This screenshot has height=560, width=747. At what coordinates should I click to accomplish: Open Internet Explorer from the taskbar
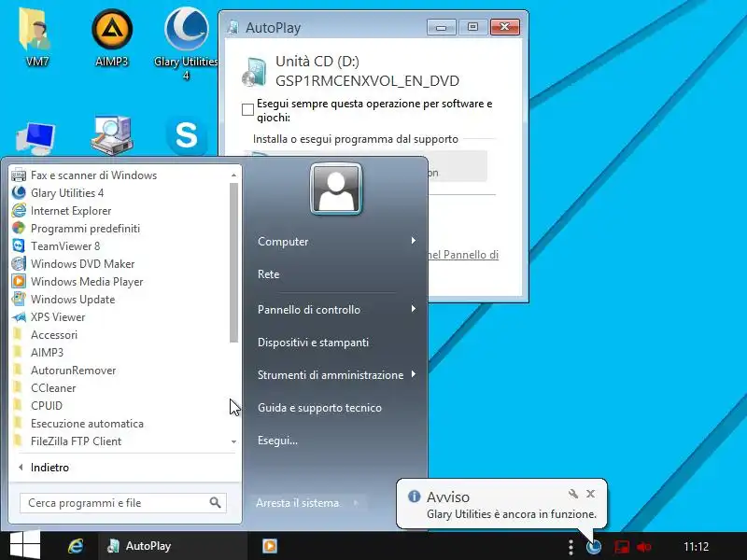[x=76, y=546]
